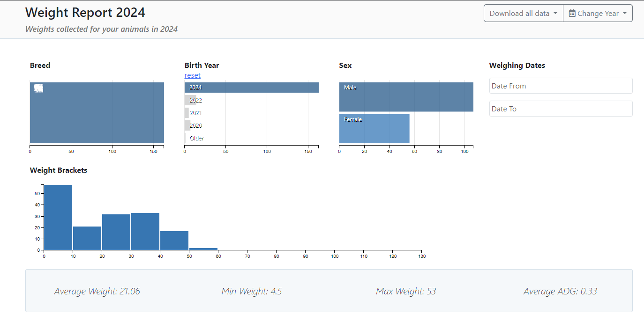Image resolution: width=644 pixels, height=322 pixels.
Task: Filter the report by the Male bar
Action: 406,97
